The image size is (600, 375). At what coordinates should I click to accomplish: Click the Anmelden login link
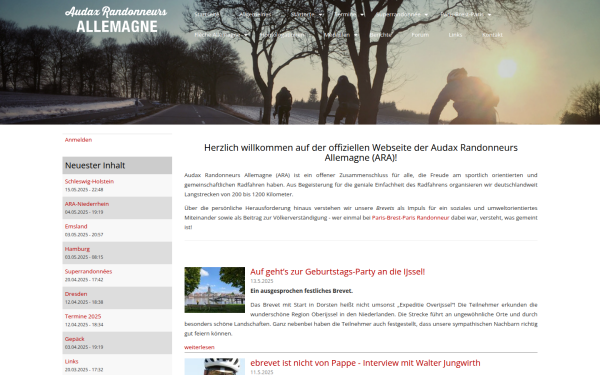click(x=78, y=140)
